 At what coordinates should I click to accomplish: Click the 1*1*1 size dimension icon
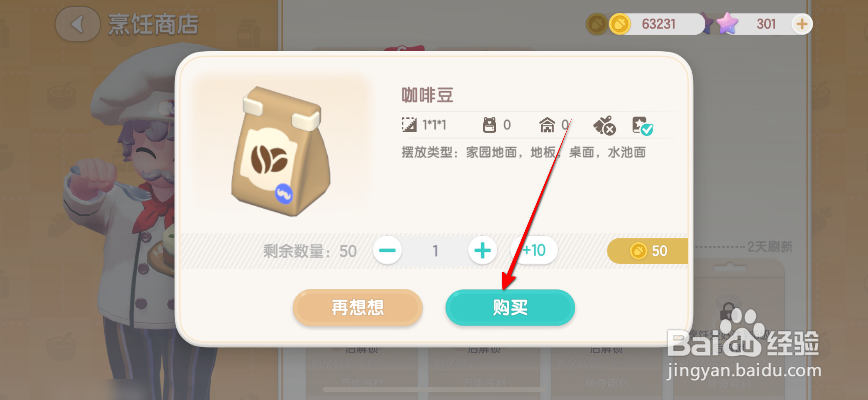pos(409,125)
